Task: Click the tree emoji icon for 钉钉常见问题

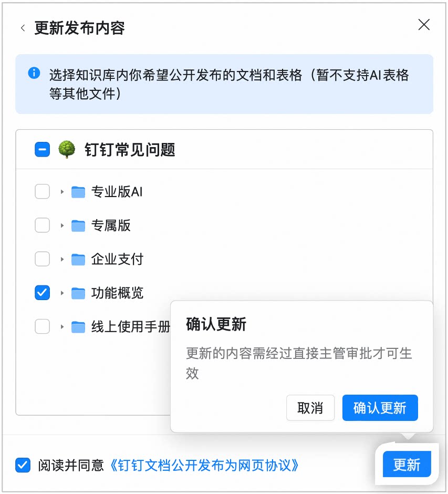Action: click(67, 149)
